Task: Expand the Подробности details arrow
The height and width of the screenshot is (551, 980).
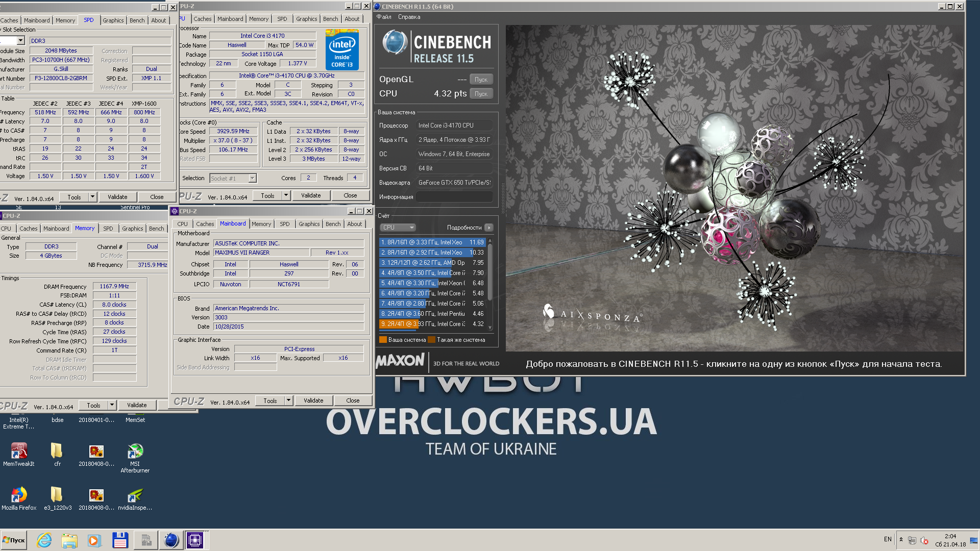Action: tap(489, 228)
